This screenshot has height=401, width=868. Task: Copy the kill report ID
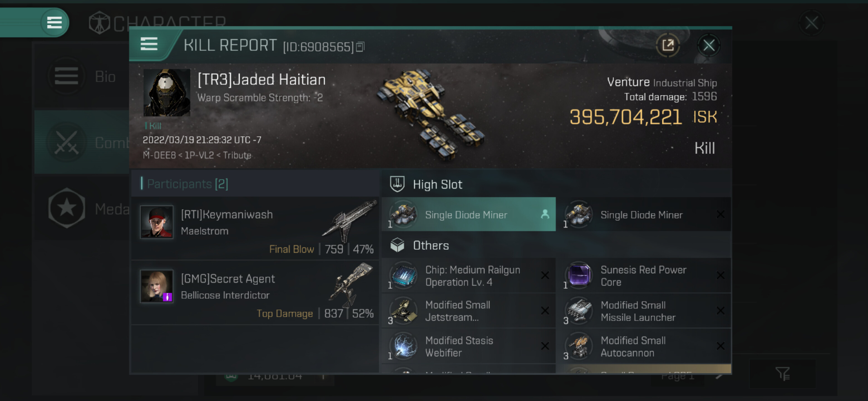pos(360,47)
